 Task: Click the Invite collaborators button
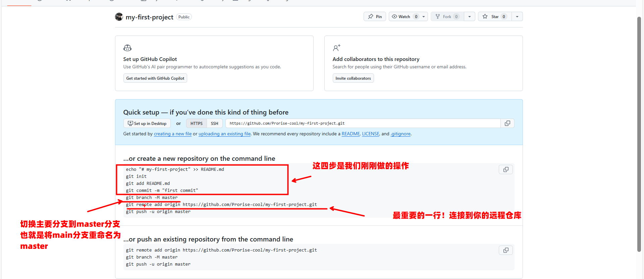coord(353,78)
